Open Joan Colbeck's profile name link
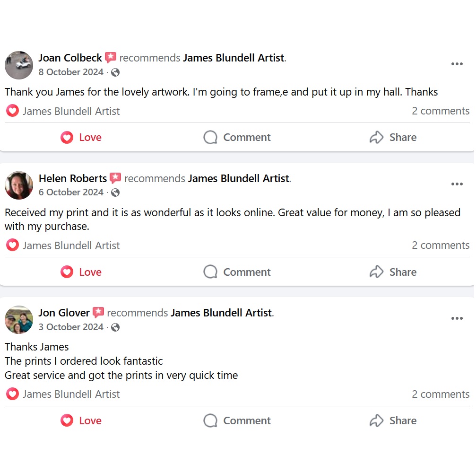Screen dimensions: 476x473 pyautogui.click(x=70, y=58)
